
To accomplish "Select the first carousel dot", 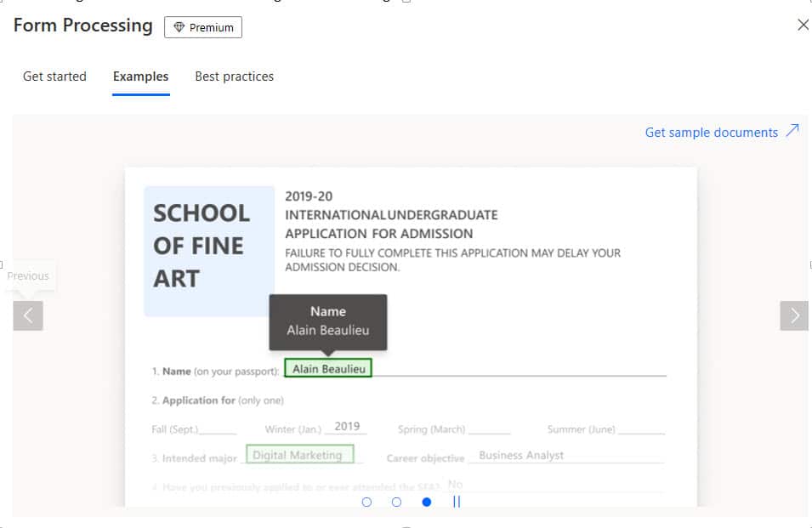I will tap(366, 502).
